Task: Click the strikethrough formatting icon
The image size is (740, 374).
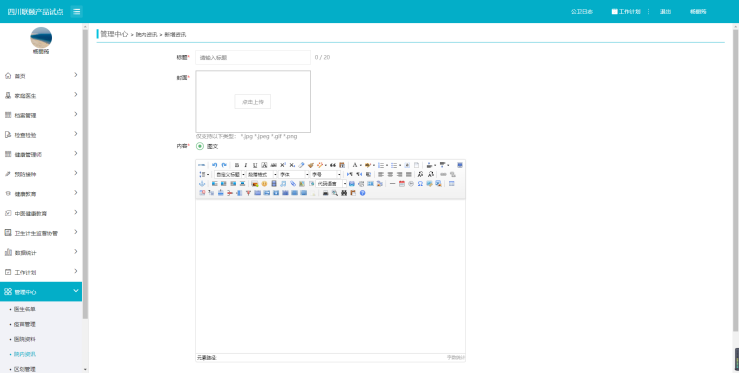Action: (x=273, y=165)
